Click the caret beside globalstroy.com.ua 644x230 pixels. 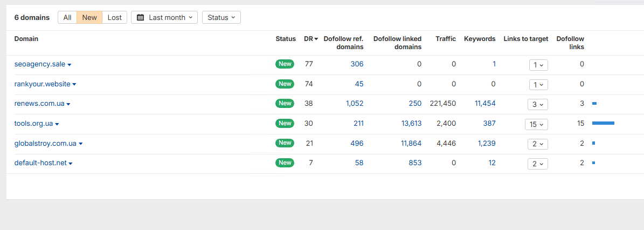click(81, 144)
